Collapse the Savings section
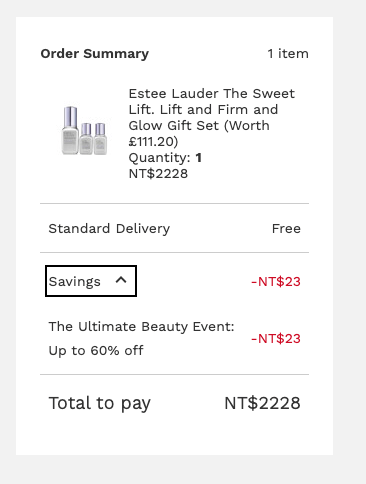The height and width of the screenshot is (484, 366). coord(91,281)
